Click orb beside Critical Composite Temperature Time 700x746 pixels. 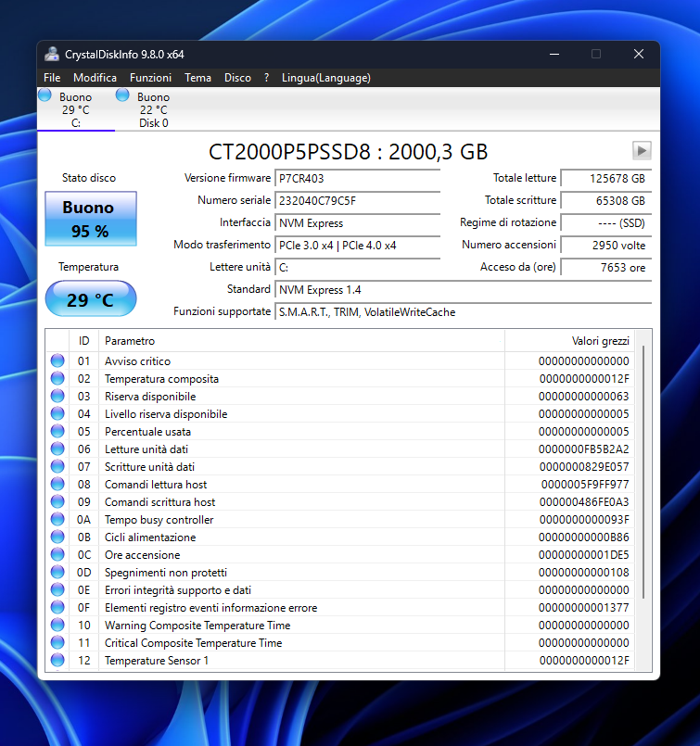point(57,642)
